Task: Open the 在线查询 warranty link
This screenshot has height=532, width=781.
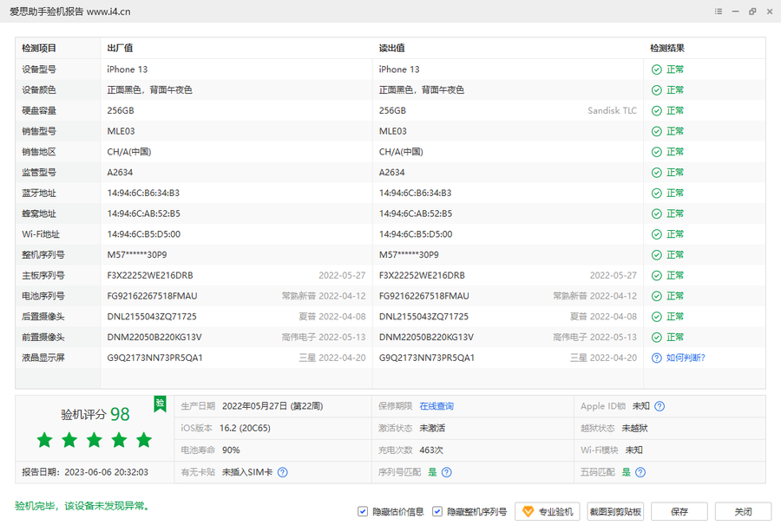Action: (436, 406)
